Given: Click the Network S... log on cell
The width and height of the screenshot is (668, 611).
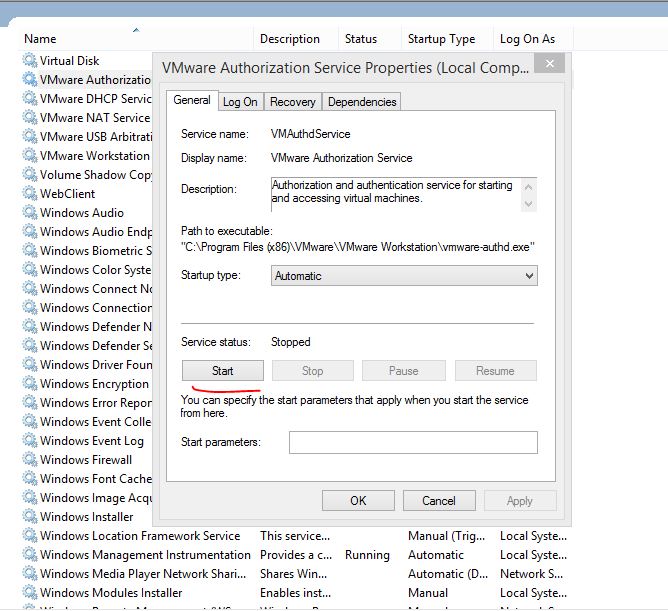Looking at the screenshot, I should (532, 574).
